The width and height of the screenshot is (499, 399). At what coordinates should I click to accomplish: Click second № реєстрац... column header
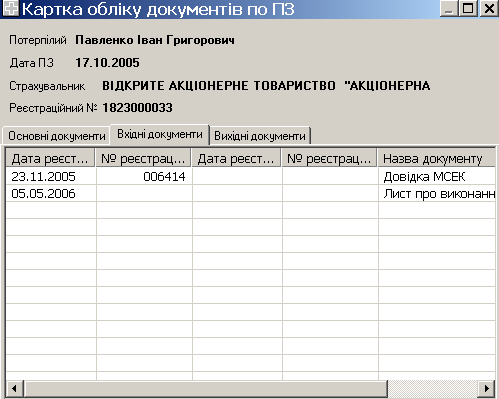coord(329,159)
